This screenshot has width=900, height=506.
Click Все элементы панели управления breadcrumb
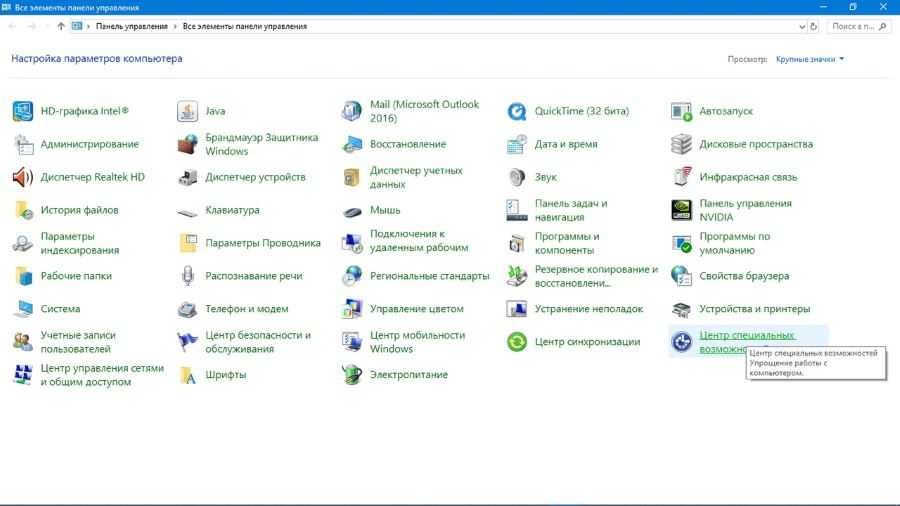[x=244, y=26]
